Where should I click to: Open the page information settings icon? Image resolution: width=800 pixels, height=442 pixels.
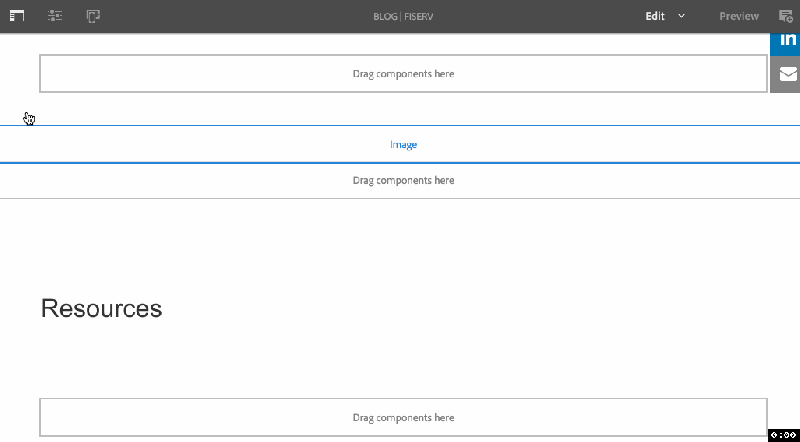tap(55, 16)
